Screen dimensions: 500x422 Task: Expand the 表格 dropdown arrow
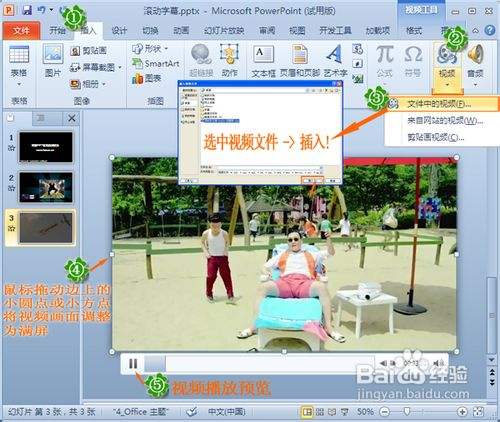point(19,84)
